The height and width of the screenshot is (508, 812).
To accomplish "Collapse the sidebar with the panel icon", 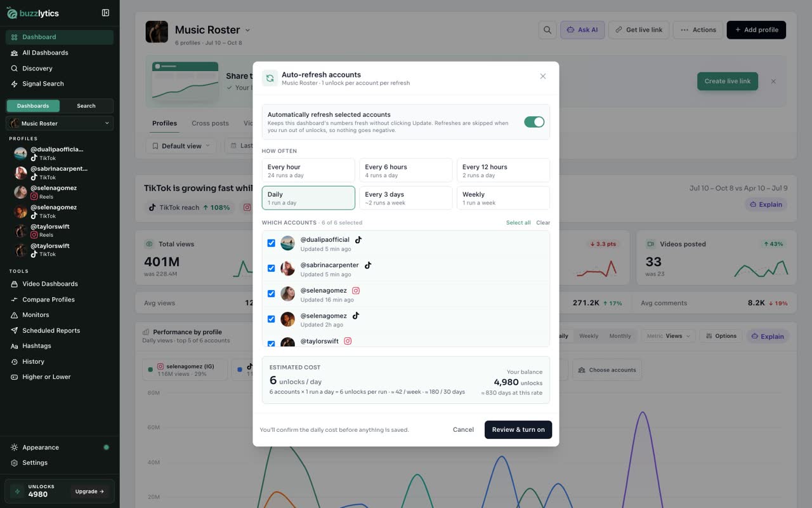I will tap(105, 13).
